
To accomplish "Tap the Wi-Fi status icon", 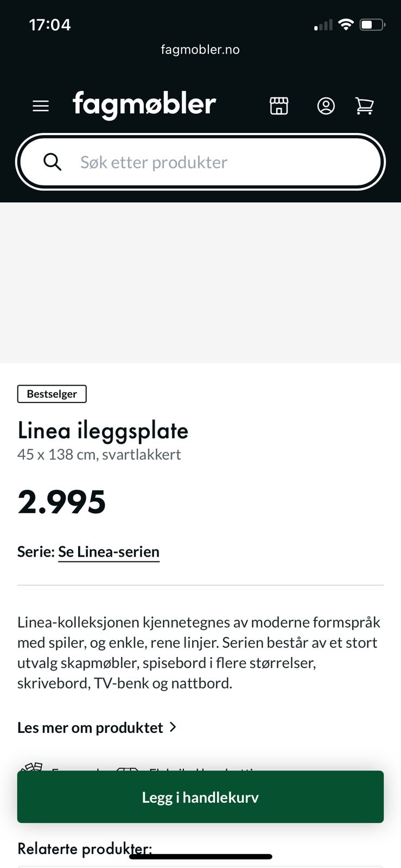I will (x=345, y=24).
